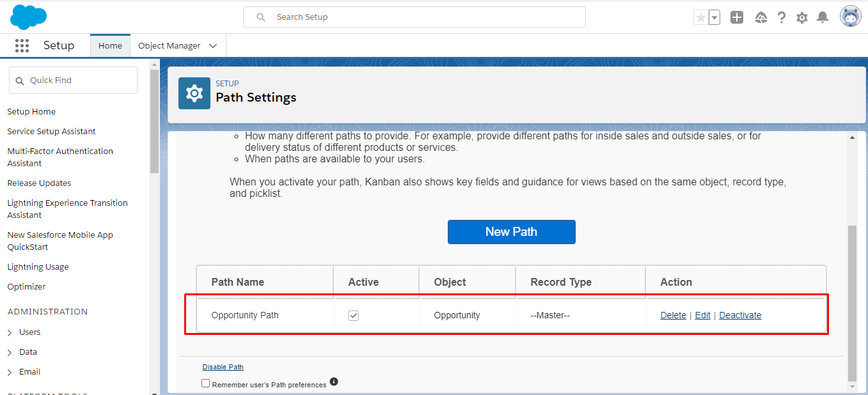Image resolution: width=868 pixels, height=395 pixels.
Task: Open the Notifications bell
Action: (x=823, y=18)
